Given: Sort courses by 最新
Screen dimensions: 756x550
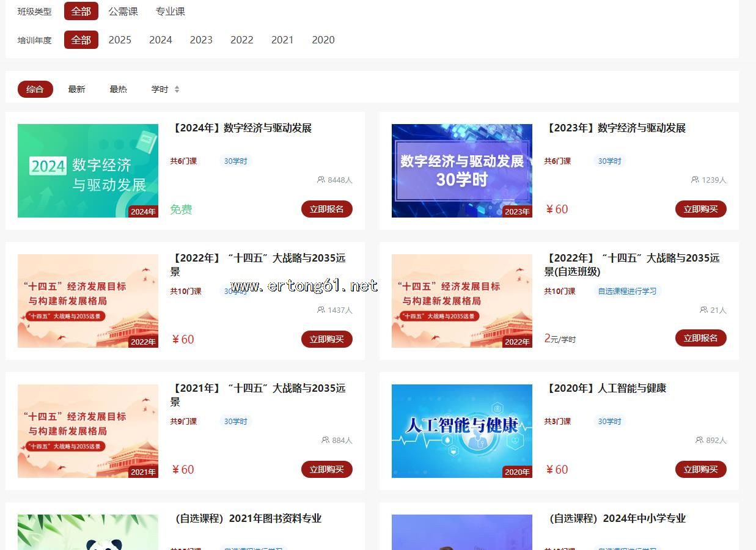Looking at the screenshot, I should click(x=76, y=89).
